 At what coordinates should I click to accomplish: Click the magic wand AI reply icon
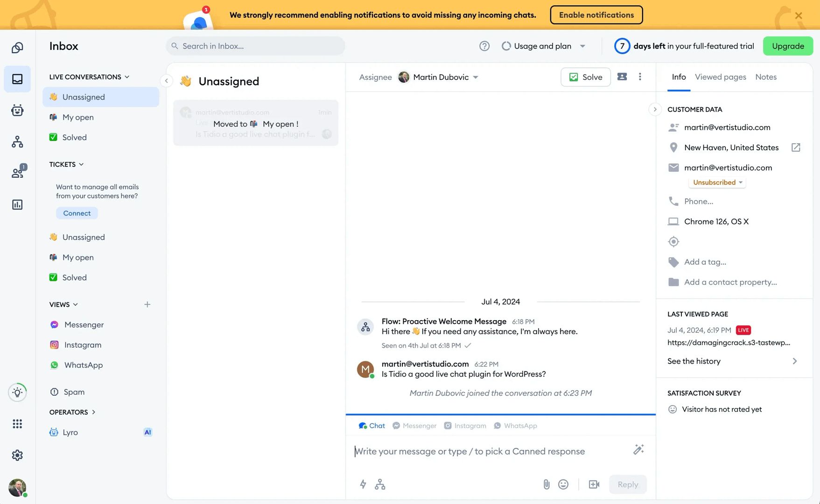click(x=638, y=449)
